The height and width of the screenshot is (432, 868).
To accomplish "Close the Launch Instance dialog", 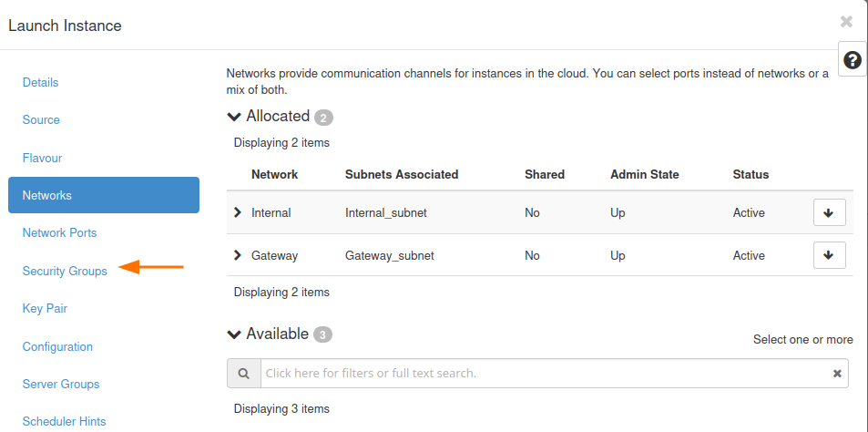I will click(x=846, y=22).
